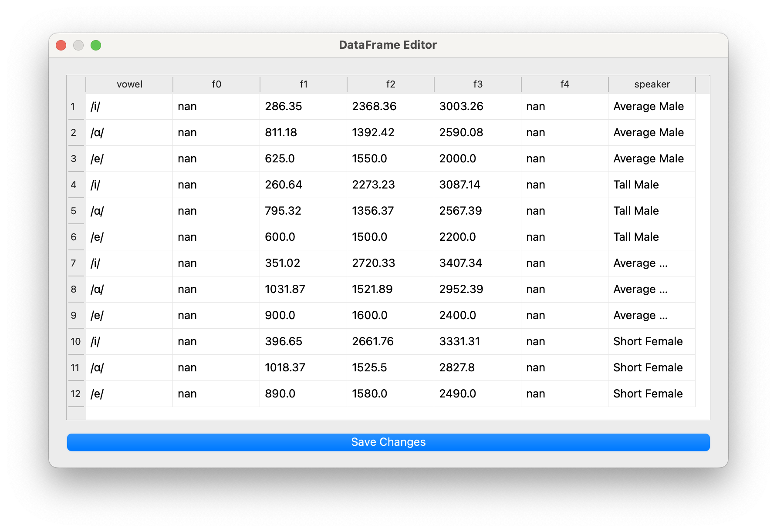Click the f0 nan cell in row 3
The width and height of the screenshot is (777, 532).
point(216,159)
